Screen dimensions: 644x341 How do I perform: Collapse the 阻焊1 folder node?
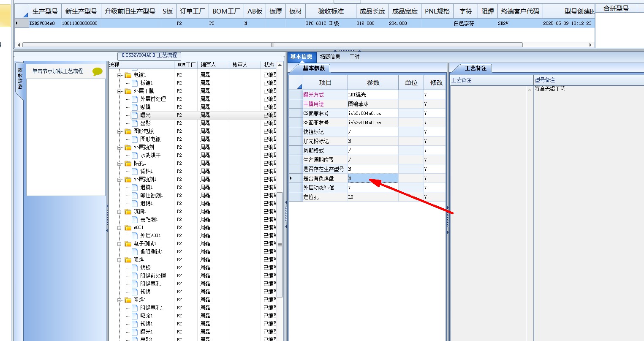pyautogui.click(x=120, y=300)
